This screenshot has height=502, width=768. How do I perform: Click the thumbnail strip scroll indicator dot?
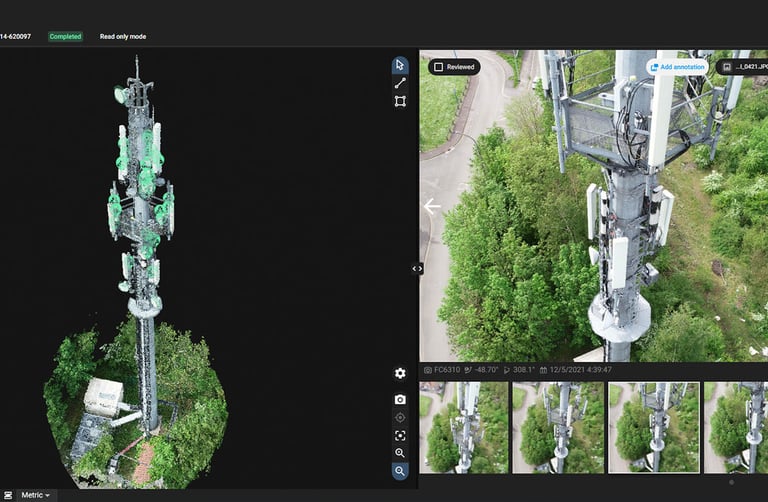click(732, 482)
